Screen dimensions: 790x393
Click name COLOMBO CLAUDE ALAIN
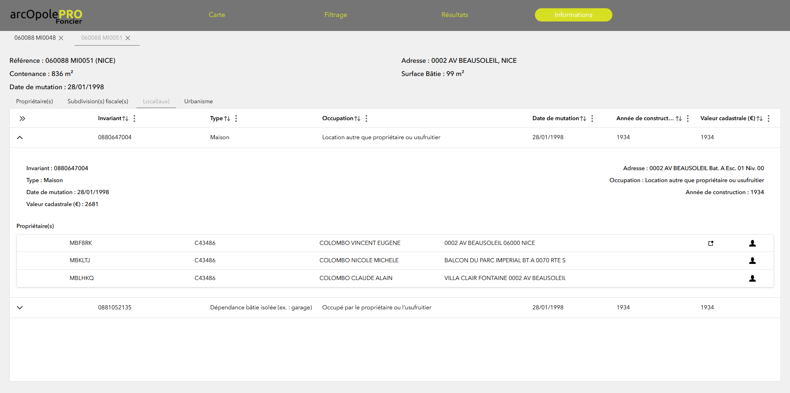(x=356, y=278)
